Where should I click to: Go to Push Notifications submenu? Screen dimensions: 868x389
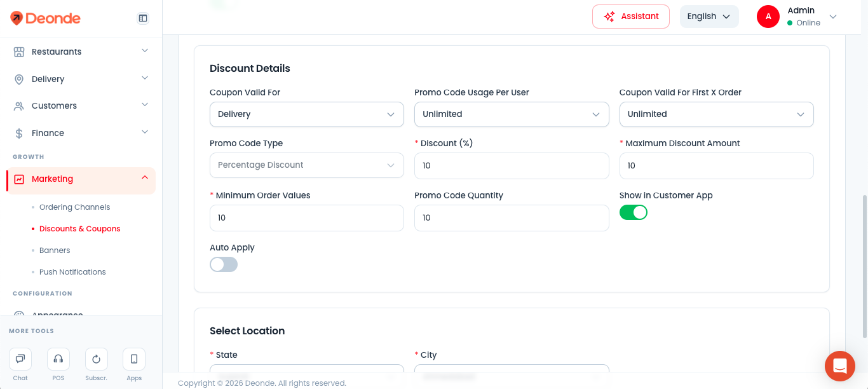coord(72,272)
